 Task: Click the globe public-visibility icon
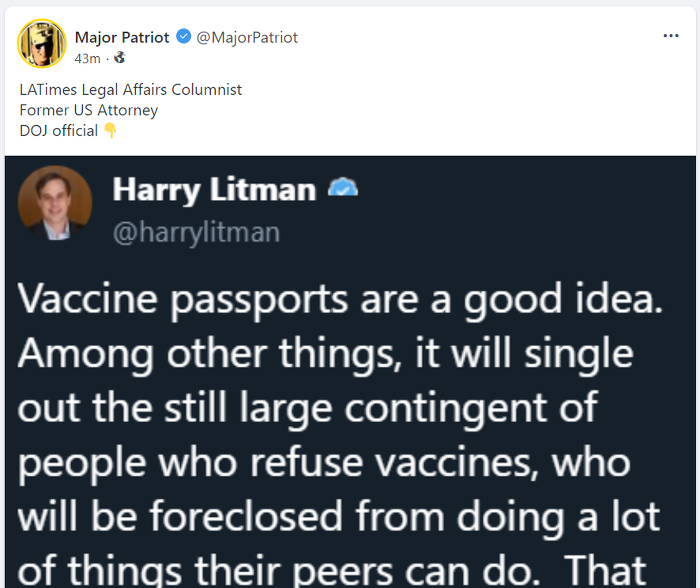[x=120, y=58]
